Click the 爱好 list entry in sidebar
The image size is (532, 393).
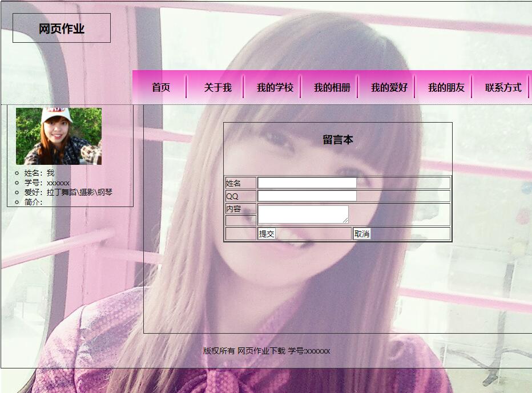coord(68,192)
